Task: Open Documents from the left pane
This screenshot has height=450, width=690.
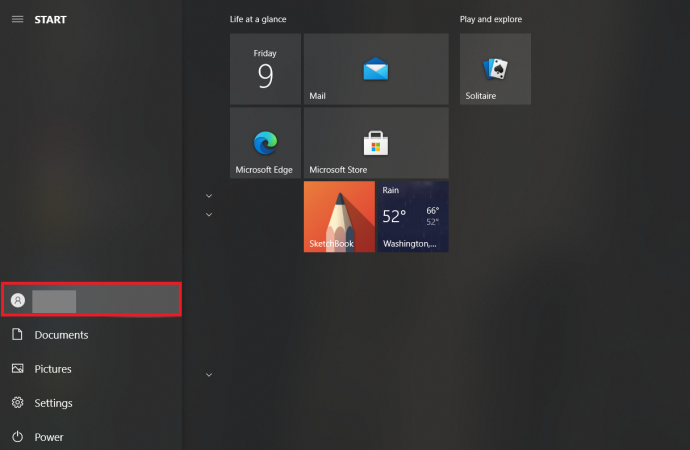Action: (91, 335)
